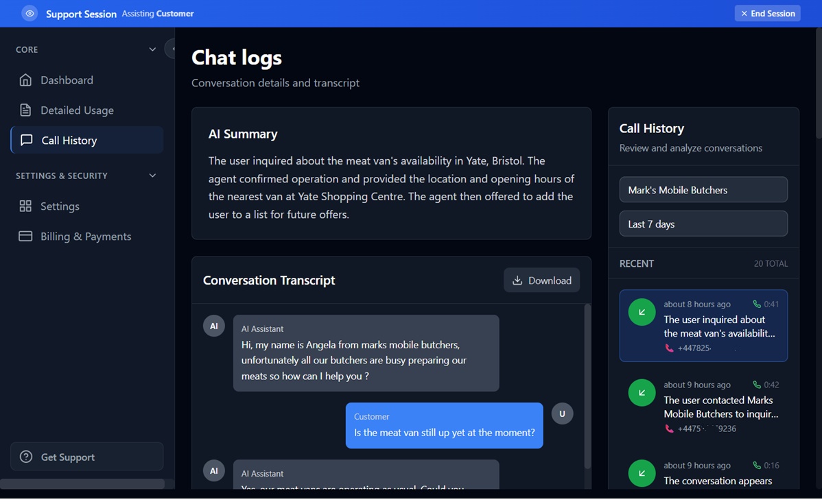Click the Customer's U avatar bubble

[x=562, y=413]
